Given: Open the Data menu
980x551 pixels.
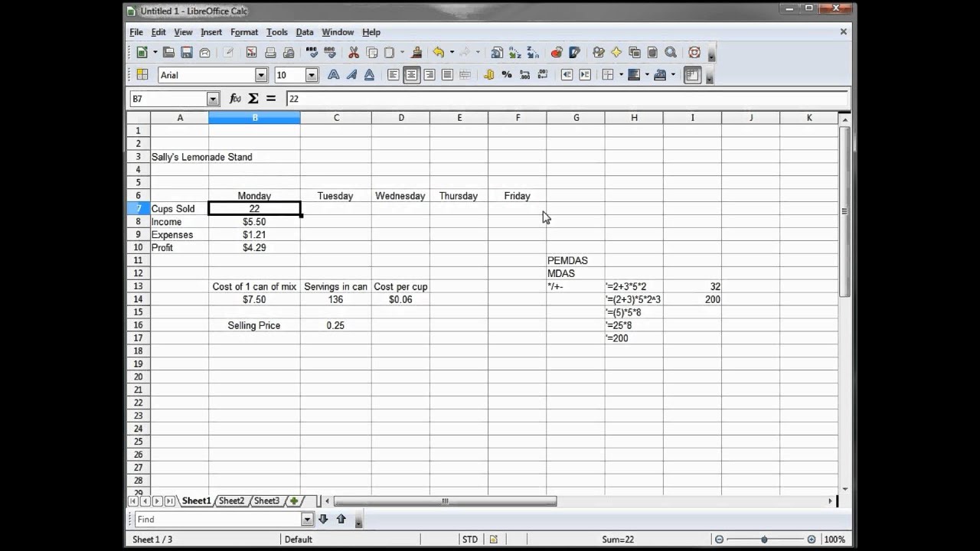Looking at the screenshot, I should coord(305,32).
